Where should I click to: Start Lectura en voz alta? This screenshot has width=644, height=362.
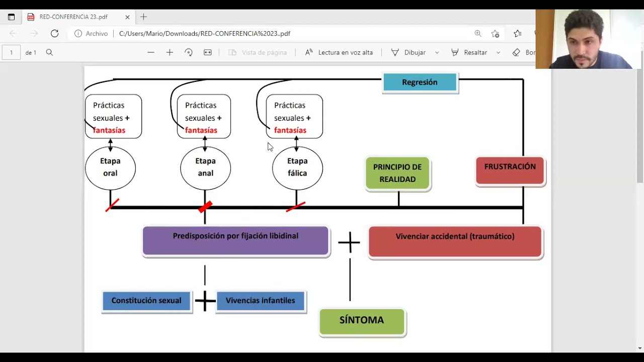coord(339,52)
